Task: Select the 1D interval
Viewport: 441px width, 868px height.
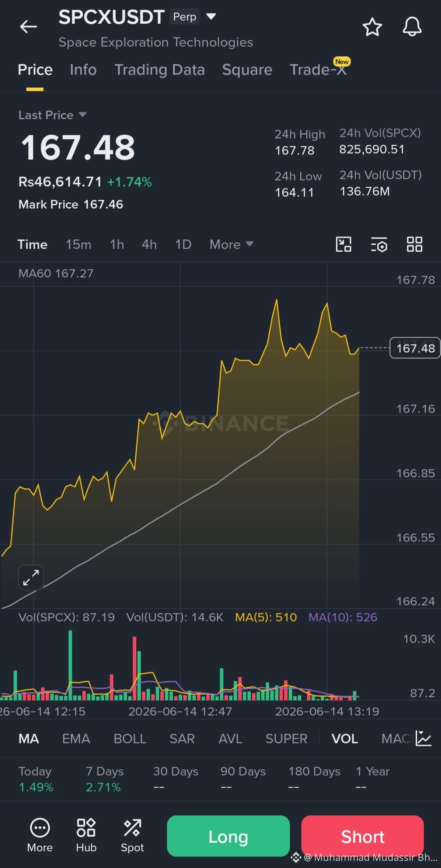Action: 183,244
